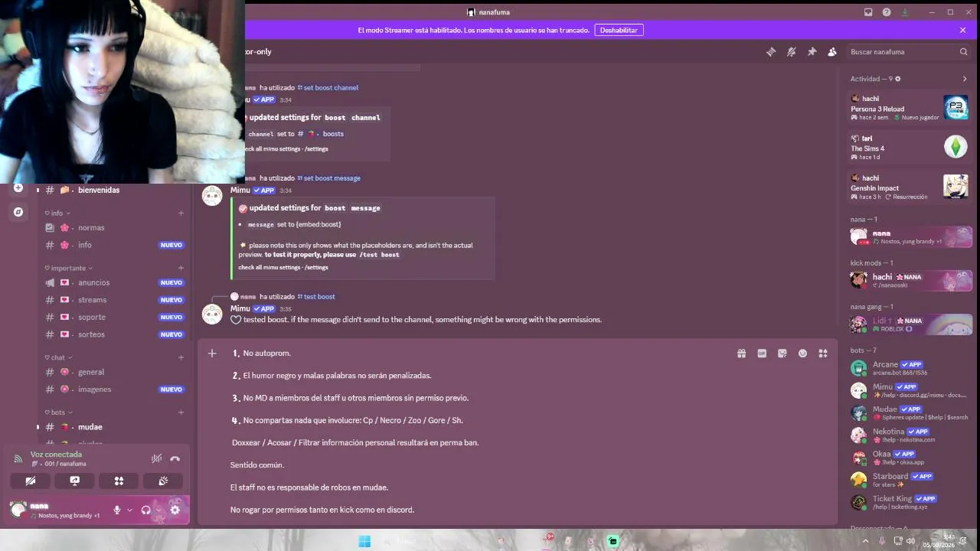Viewport: 980px width, 551px height.
Task: Open the emoji picker
Action: [x=802, y=354]
